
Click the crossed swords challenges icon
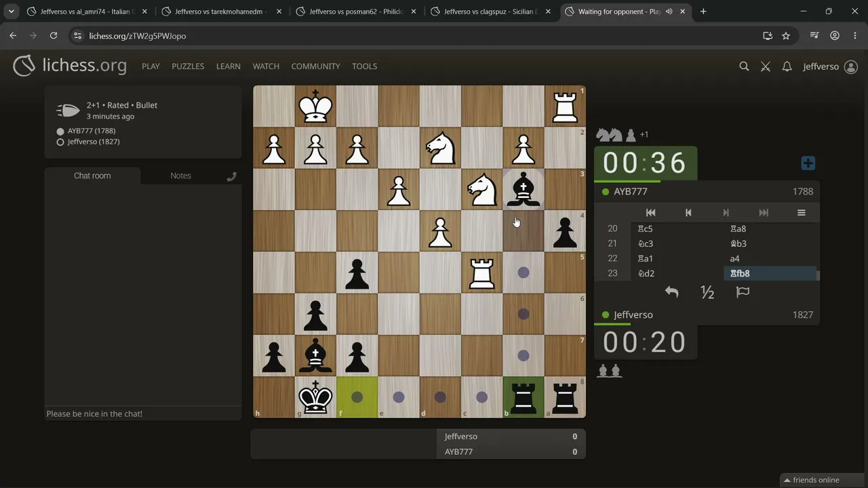766,66
